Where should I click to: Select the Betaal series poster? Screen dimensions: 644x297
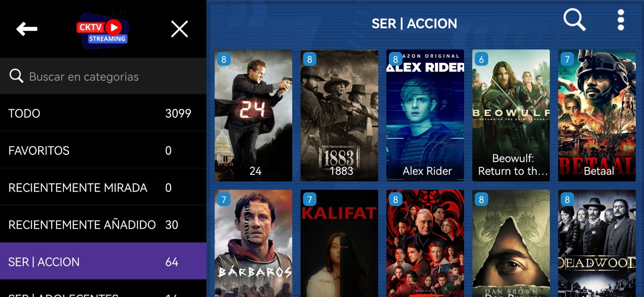point(597,115)
